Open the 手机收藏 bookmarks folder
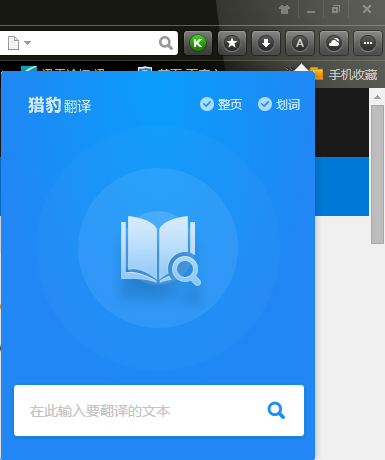This screenshot has width=385, height=460. coord(343,74)
